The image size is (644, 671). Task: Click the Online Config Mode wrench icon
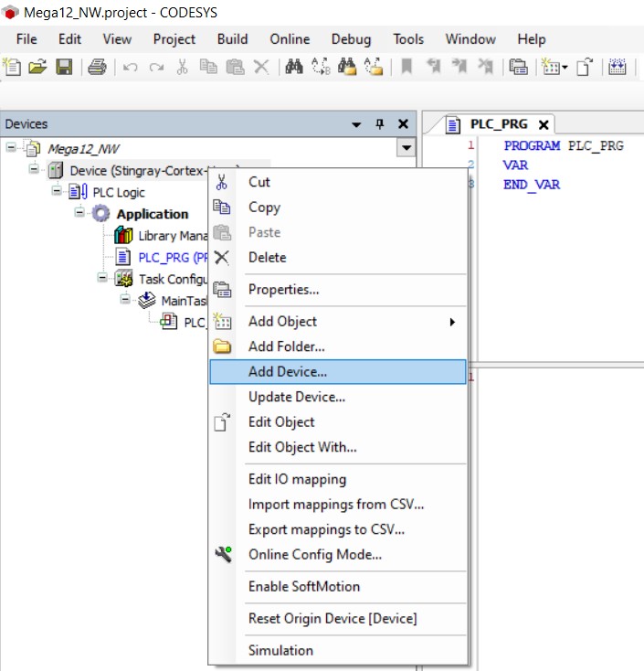(x=223, y=554)
